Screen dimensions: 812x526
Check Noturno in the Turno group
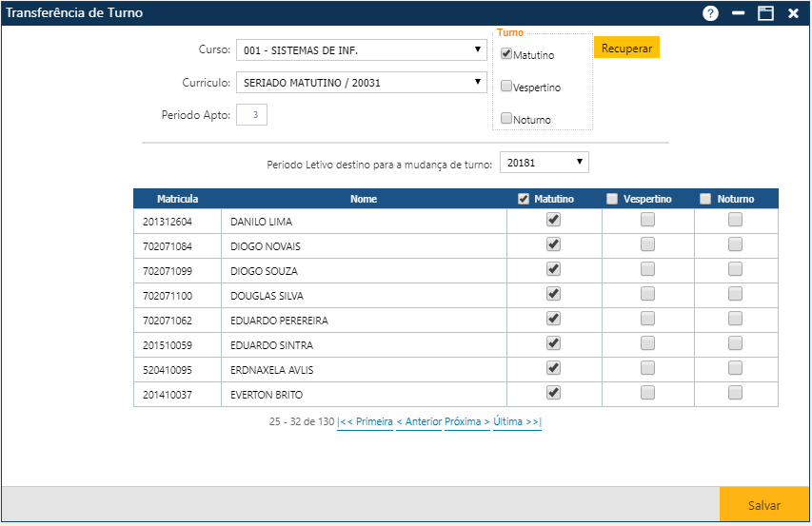(506, 118)
